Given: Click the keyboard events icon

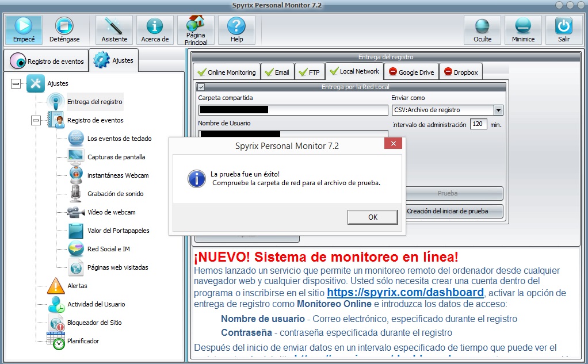Looking at the screenshot, I should [x=76, y=139].
